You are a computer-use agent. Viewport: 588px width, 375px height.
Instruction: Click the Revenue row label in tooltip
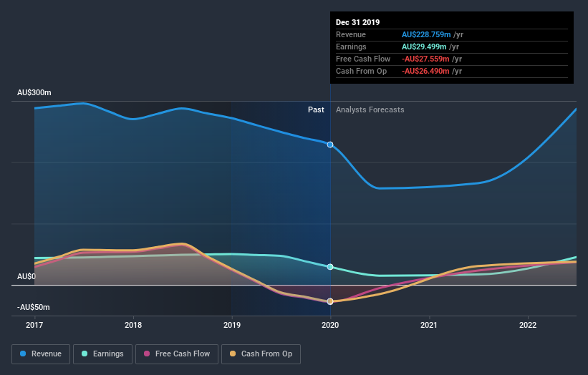click(351, 34)
